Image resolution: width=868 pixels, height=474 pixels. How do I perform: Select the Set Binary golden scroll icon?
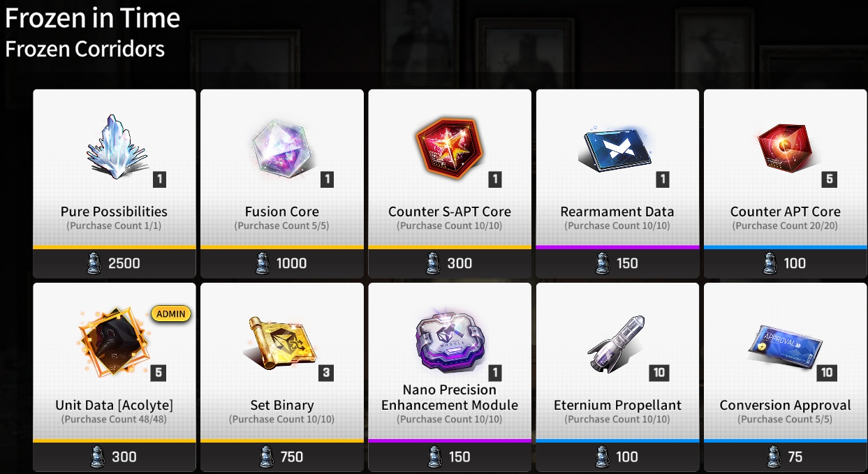click(283, 342)
